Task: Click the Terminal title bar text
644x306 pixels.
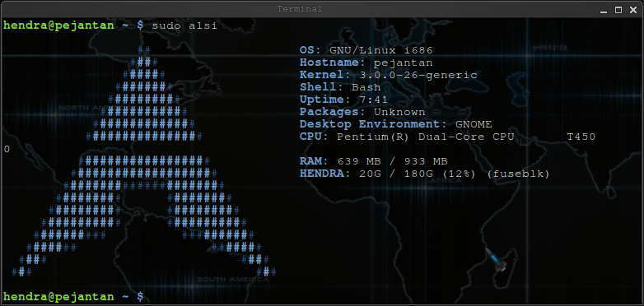Action: tap(300, 8)
